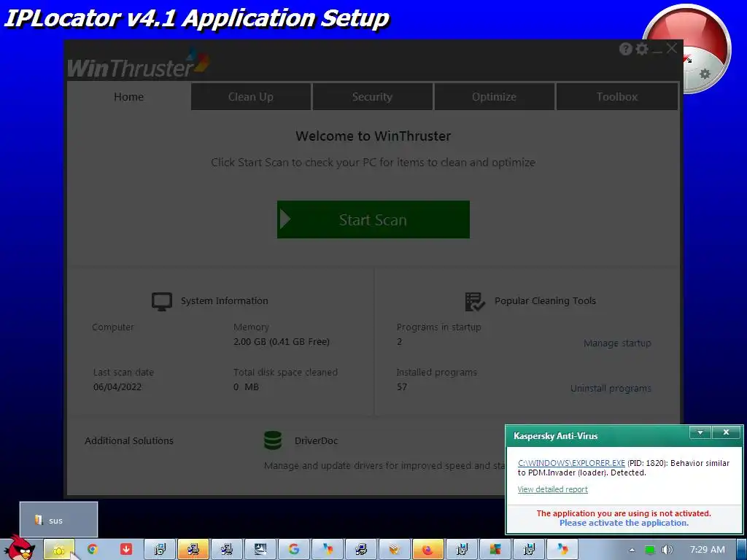Open Kaspersky notification dropdown arrow
The image size is (747, 560).
(x=700, y=432)
